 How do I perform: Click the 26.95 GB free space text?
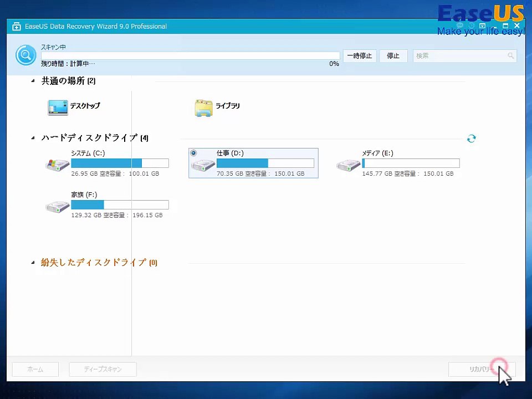115,173
